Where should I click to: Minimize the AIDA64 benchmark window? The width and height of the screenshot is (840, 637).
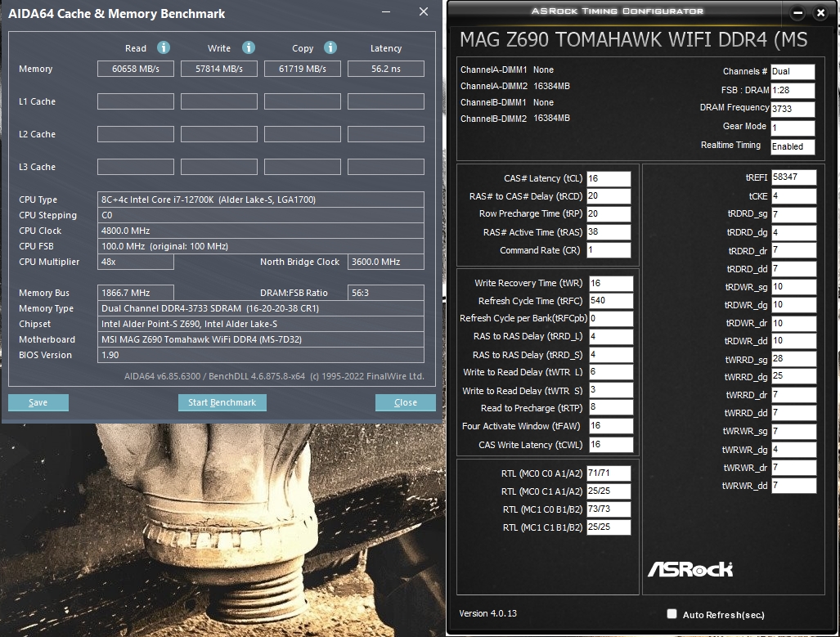point(386,11)
